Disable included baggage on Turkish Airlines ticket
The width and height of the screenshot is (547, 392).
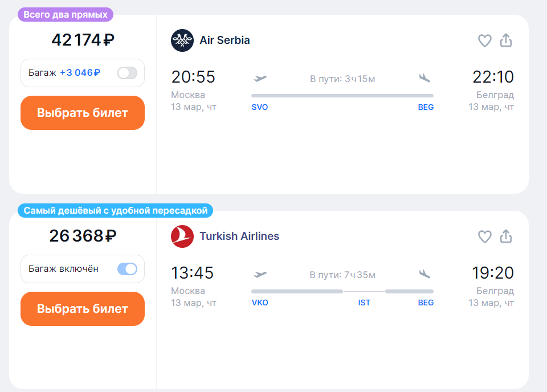(x=127, y=269)
